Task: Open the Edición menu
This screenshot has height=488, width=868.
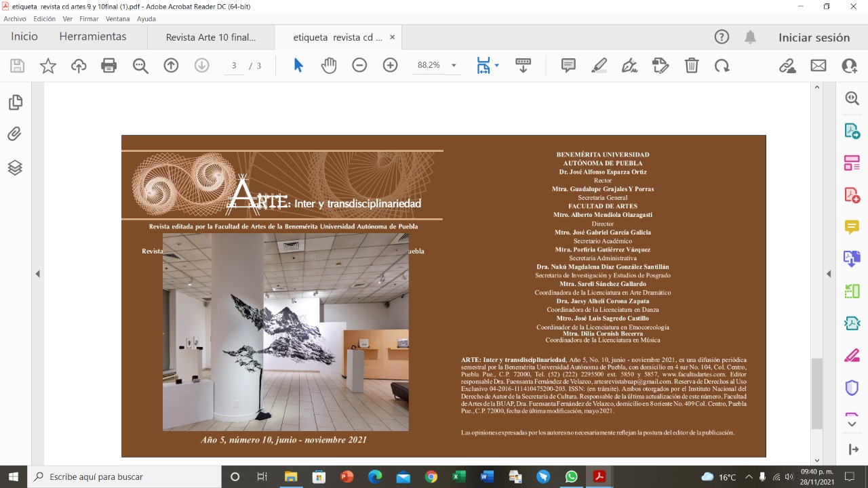Action: (x=45, y=19)
